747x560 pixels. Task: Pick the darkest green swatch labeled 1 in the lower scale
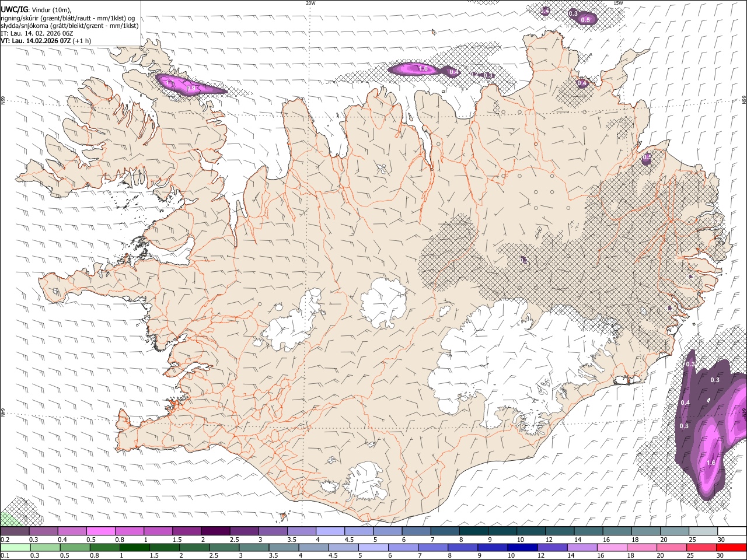134,547
